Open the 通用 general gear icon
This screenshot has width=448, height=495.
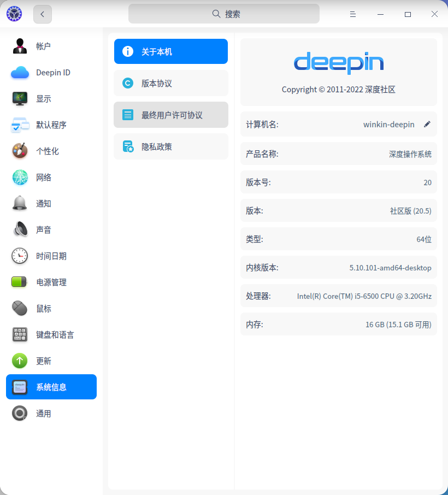(20, 413)
